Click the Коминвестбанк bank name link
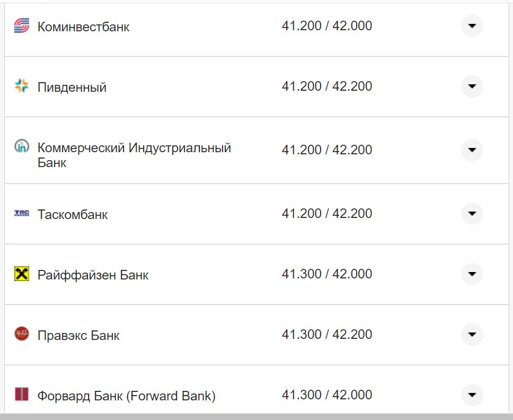 tap(83, 27)
